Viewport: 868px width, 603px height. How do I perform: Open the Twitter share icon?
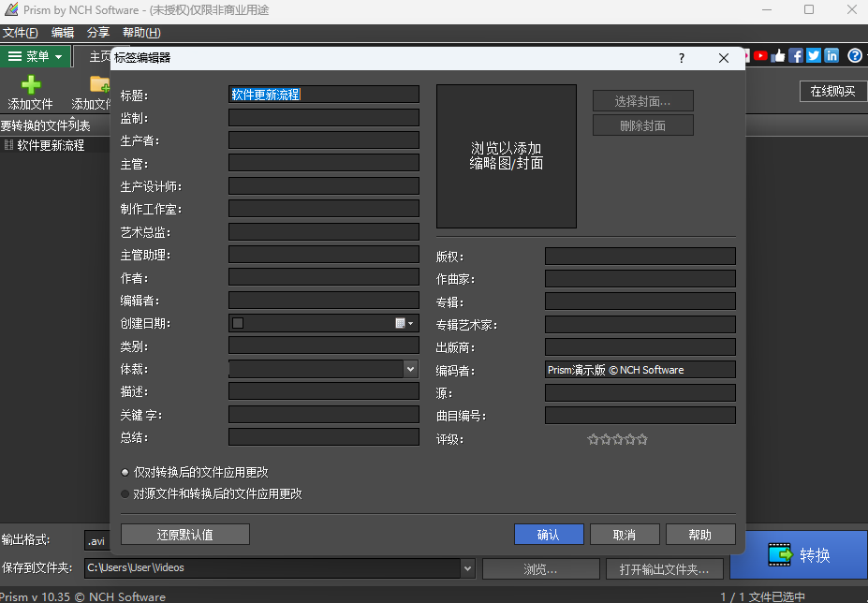tap(814, 56)
